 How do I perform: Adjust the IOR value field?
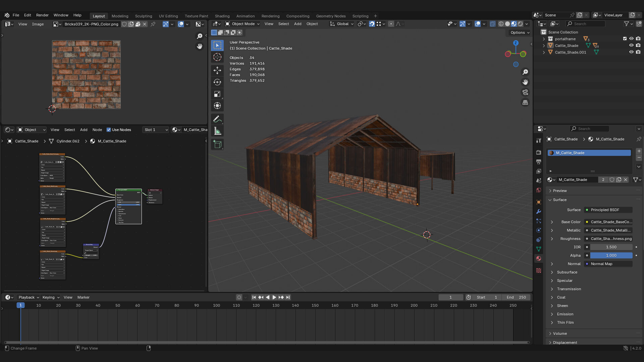tap(611, 247)
